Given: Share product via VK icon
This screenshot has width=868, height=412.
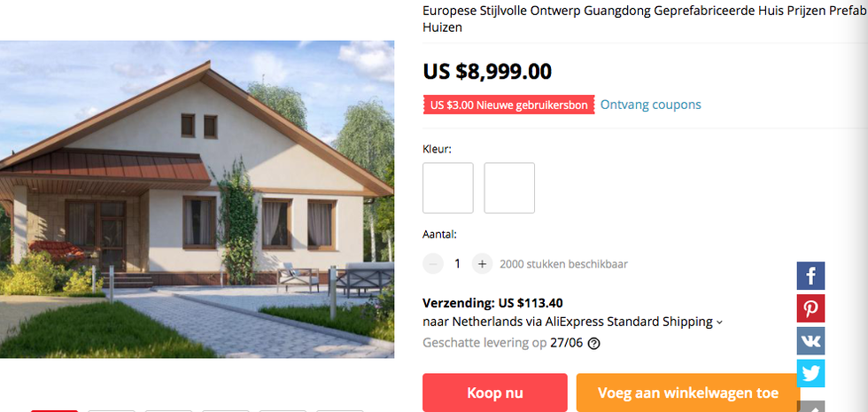Looking at the screenshot, I should pyautogui.click(x=810, y=340).
